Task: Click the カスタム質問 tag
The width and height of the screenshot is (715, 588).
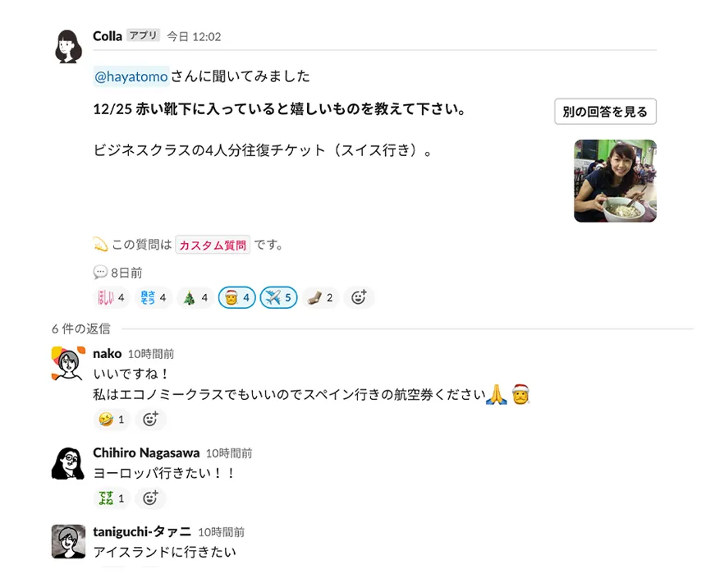Action: tap(213, 245)
